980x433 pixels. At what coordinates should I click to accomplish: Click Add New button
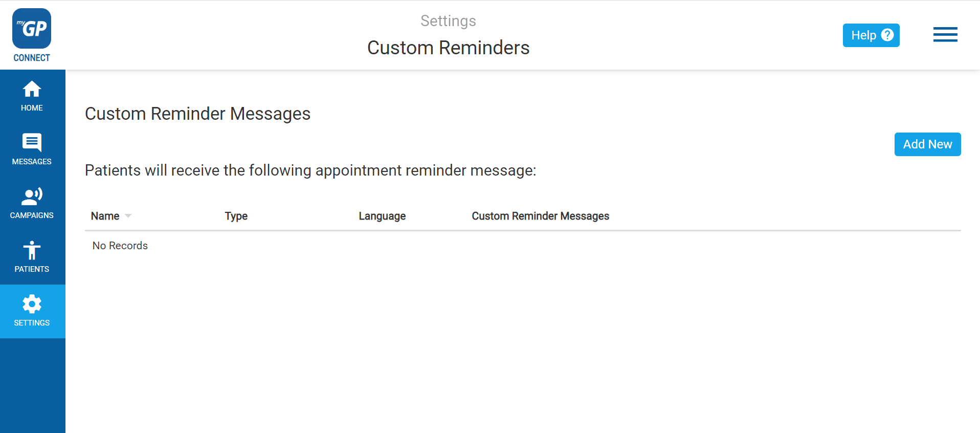[x=927, y=144]
